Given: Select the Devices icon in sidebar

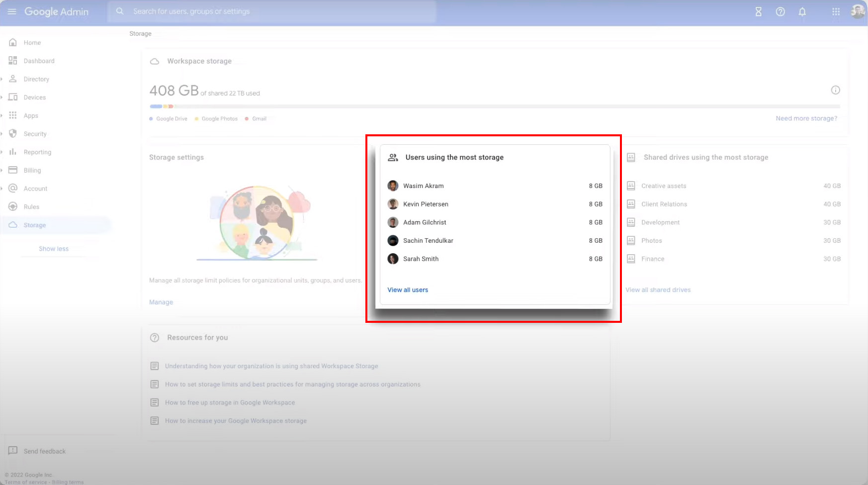Looking at the screenshot, I should coord(13,97).
